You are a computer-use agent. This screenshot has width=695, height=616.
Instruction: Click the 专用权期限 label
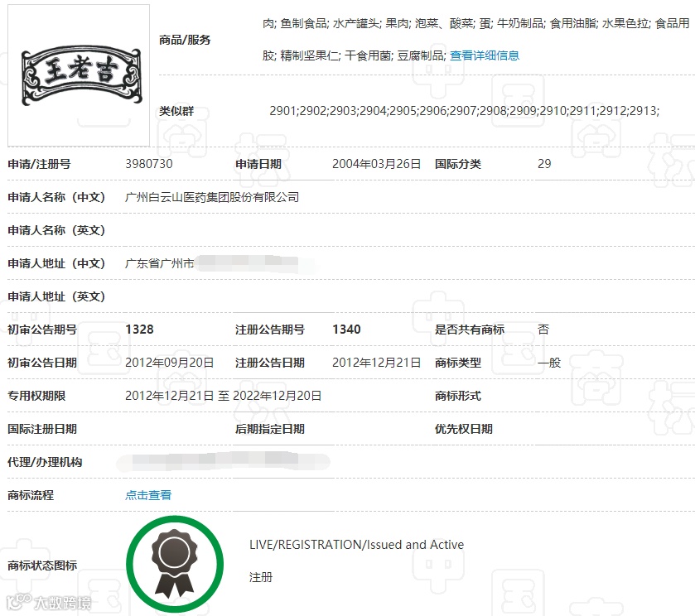point(36,396)
